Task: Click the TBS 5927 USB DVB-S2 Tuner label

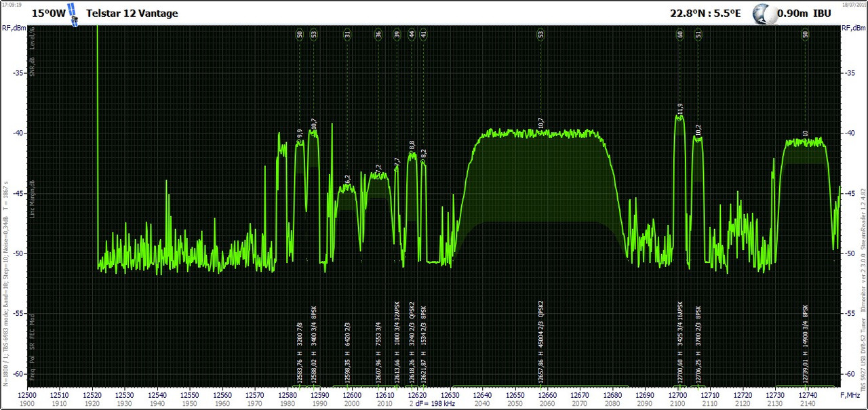Action: [864, 354]
